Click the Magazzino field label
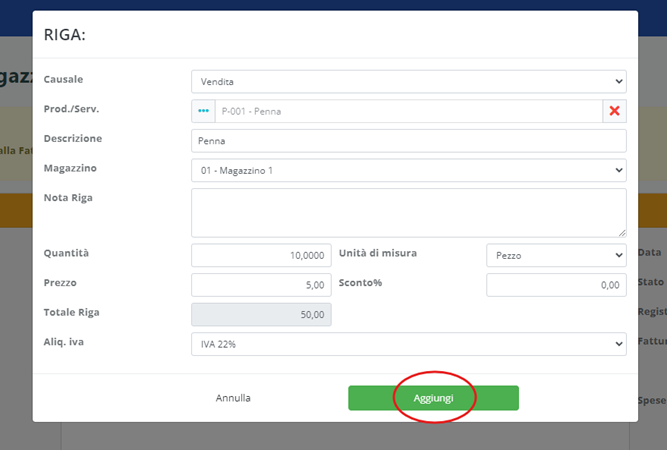Image resolution: width=667 pixels, height=450 pixels. tap(70, 168)
